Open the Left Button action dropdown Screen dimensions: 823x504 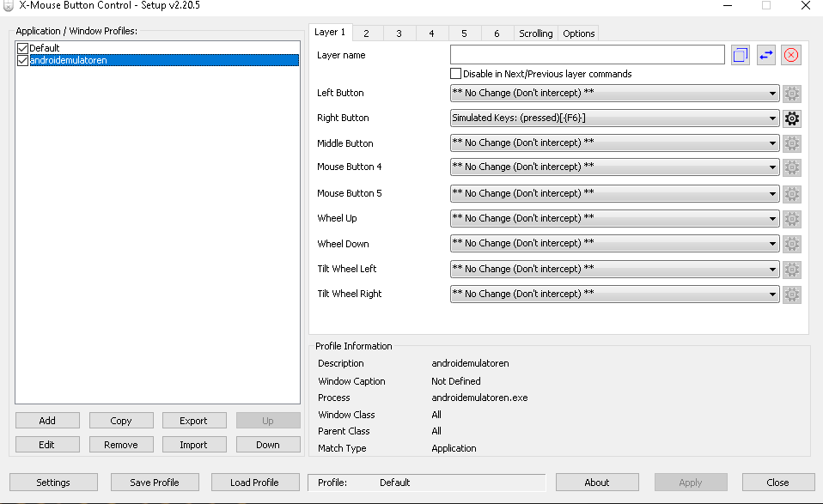pos(614,93)
